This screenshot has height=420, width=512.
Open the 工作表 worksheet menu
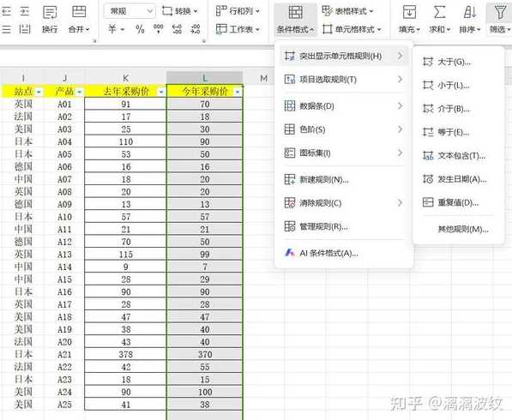point(238,29)
